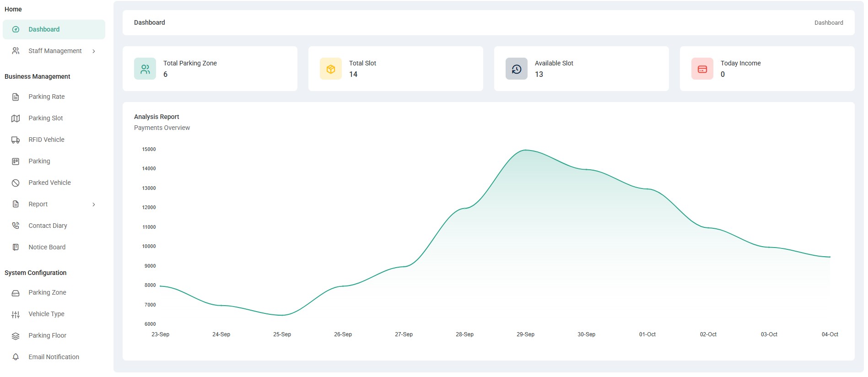
Task: Click the chart peak at 29-Sep
Action: click(x=526, y=151)
